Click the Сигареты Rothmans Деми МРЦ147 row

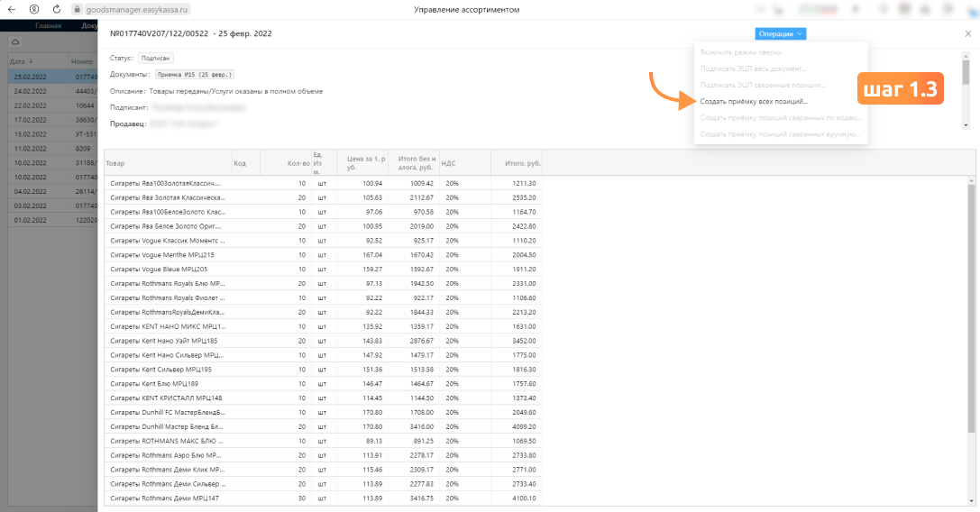[x=323, y=498]
